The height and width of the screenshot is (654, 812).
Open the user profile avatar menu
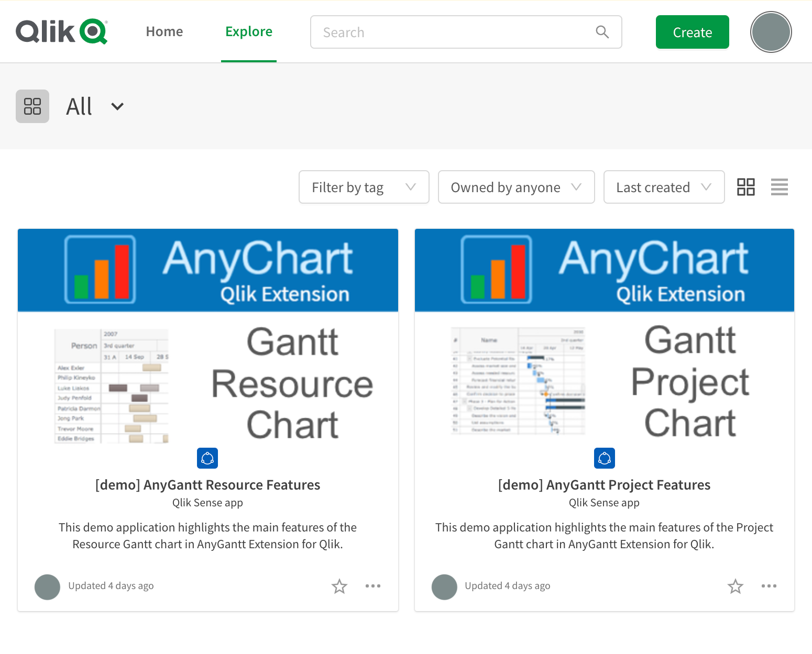pyautogui.click(x=771, y=32)
